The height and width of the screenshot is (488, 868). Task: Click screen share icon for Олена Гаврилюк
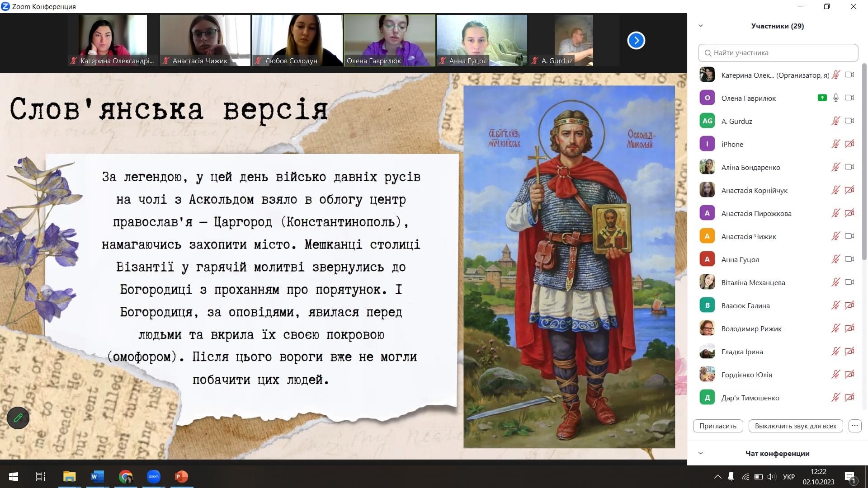[822, 98]
